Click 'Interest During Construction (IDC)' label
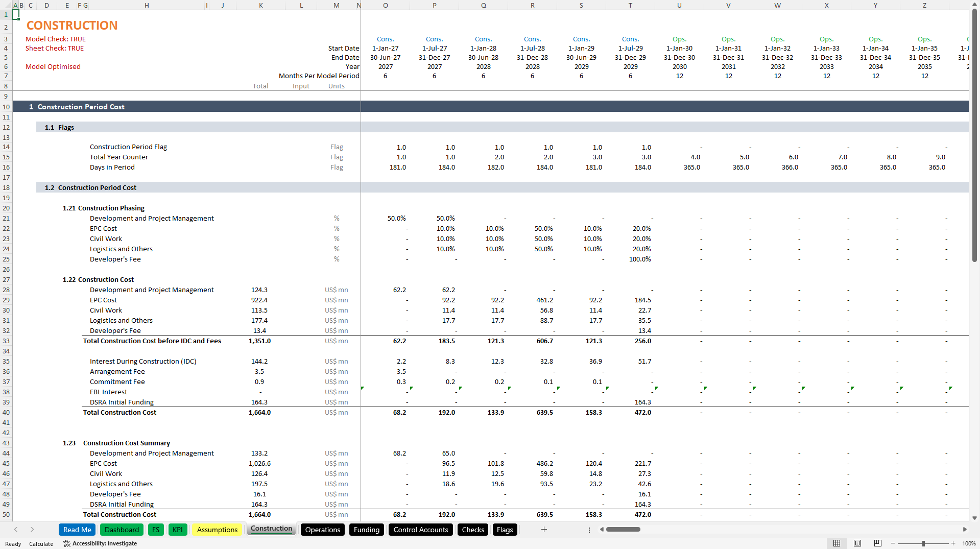 click(x=143, y=361)
